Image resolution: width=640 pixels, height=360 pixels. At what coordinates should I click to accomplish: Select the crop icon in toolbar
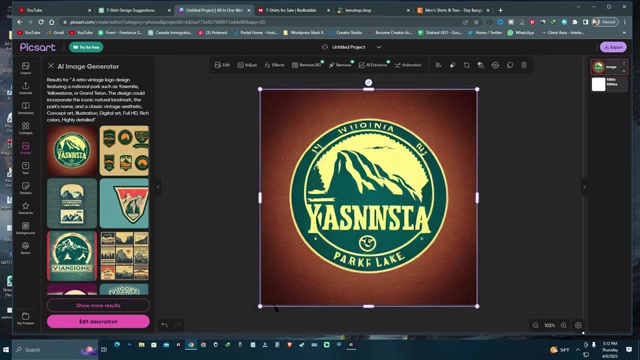[x=467, y=65]
